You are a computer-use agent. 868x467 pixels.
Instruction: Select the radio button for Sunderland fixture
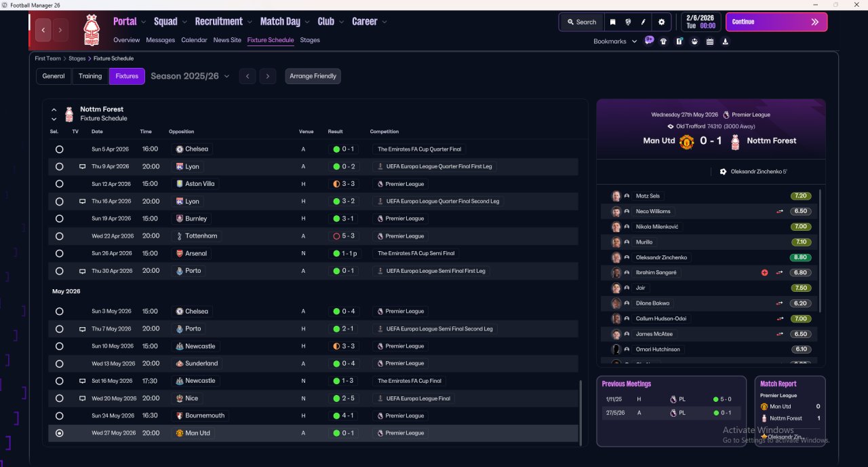coord(59,364)
